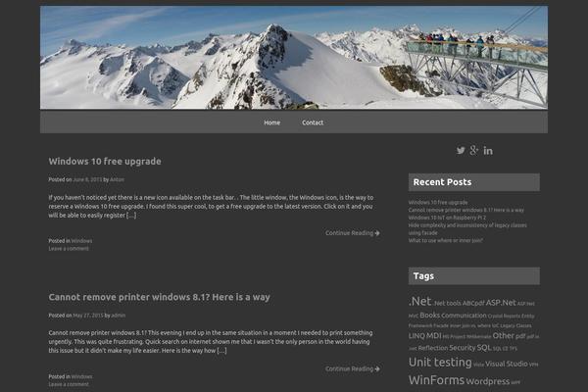
Task: Select the 'WinForms' tag
Action: click(x=436, y=380)
